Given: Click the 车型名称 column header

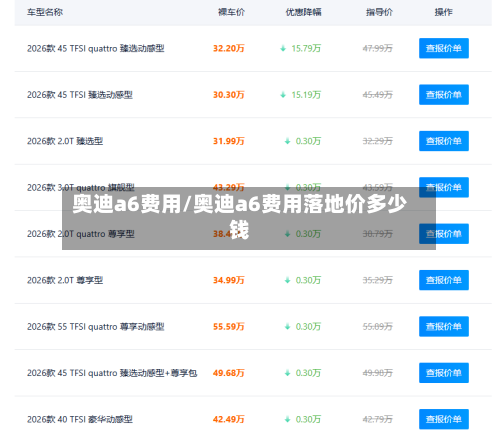Looking at the screenshot, I should point(45,12).
